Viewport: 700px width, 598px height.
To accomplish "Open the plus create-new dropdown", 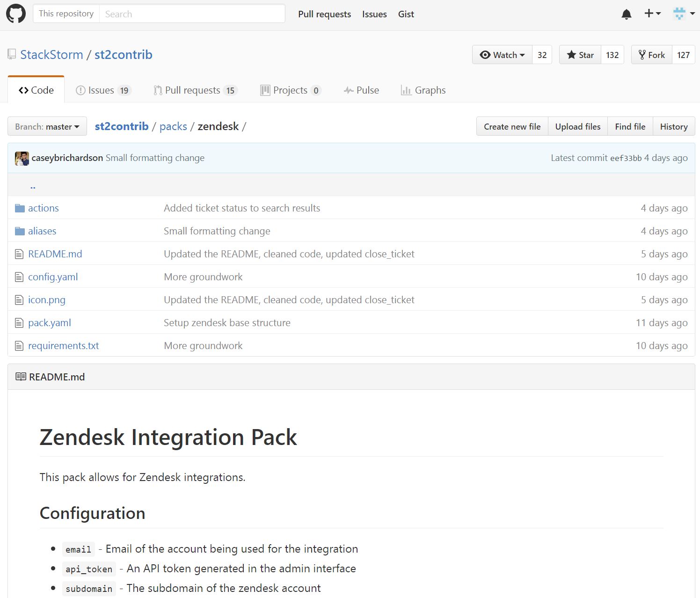I will tap(652, 14).
